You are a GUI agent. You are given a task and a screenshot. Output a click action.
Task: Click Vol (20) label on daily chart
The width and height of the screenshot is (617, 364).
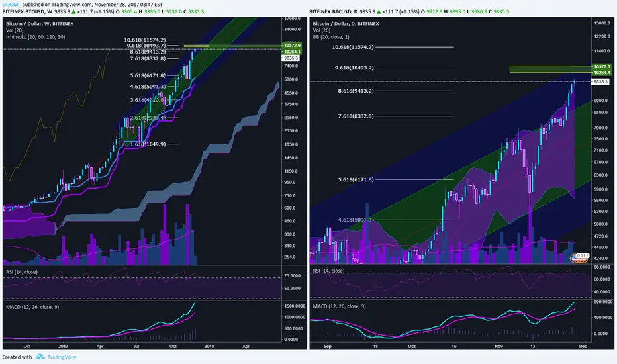[x=322, y=30]
